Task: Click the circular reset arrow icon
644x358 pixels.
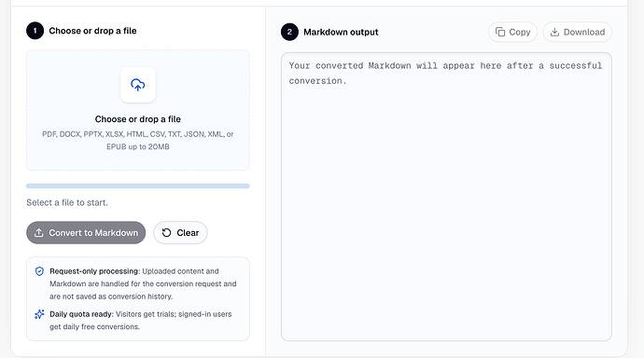Action: coord(166,232)
